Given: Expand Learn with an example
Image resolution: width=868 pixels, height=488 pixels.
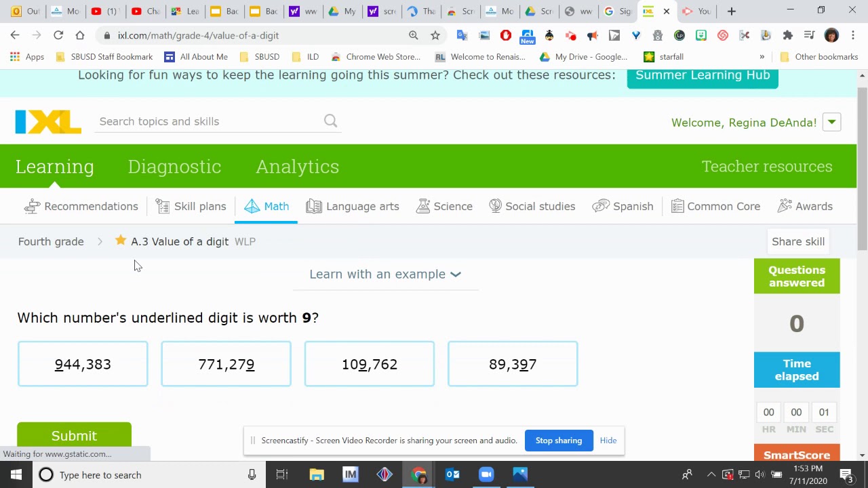Looking at the screenshot, I should coord(385,274).
